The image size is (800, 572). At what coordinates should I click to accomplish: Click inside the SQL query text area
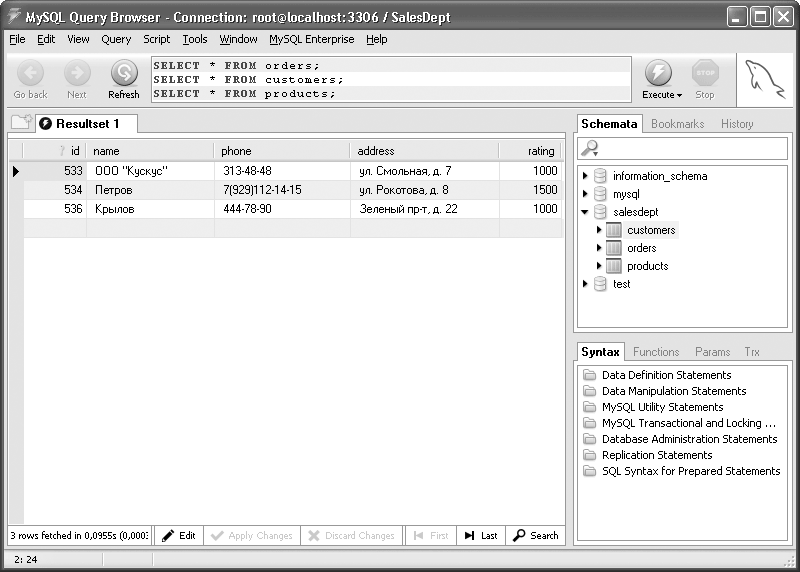[x=390, y=80]
